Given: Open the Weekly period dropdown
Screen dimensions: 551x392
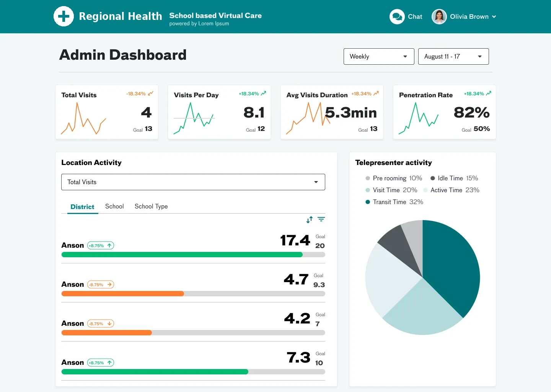Looking at the screenshot, I should 379,56.
